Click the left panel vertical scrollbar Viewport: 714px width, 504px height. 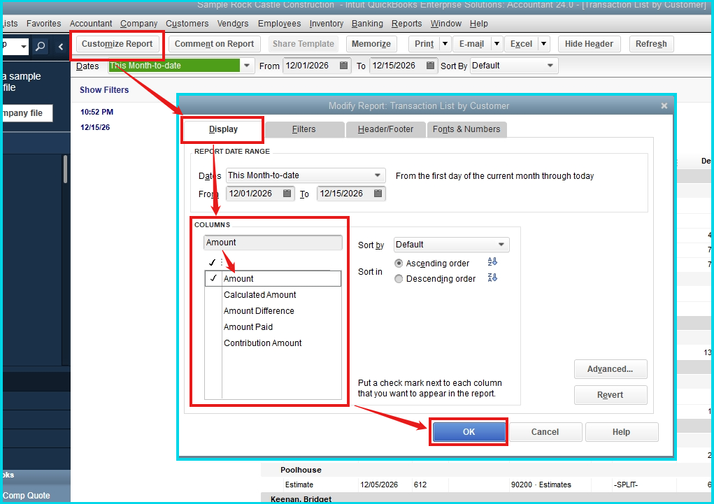click(x=66, y=169)
